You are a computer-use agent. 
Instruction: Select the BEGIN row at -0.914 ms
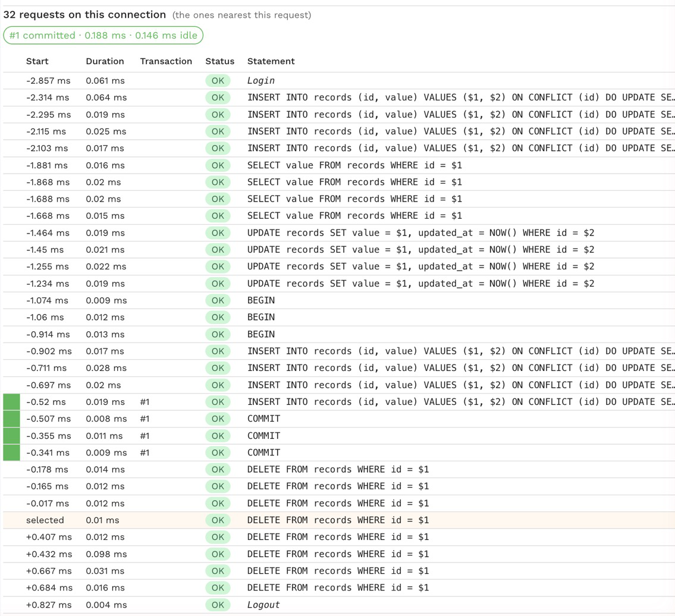click(339, 335)
